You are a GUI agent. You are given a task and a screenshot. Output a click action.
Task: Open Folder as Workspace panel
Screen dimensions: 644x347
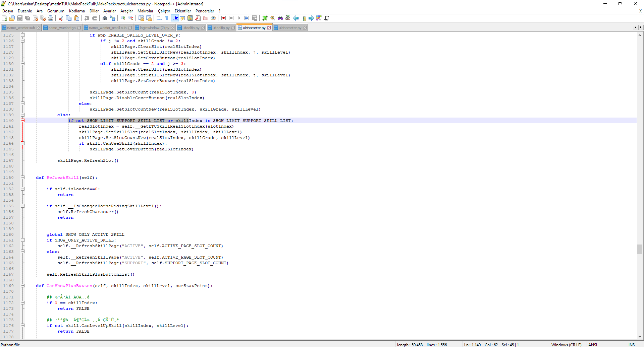pyautogui.click(x=206, y=18)
